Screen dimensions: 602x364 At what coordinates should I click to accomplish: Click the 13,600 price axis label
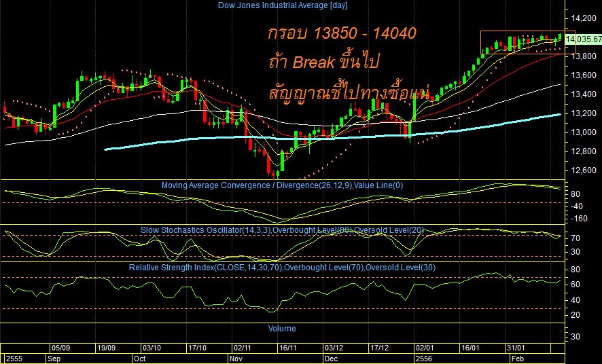[x=584, y=75]
